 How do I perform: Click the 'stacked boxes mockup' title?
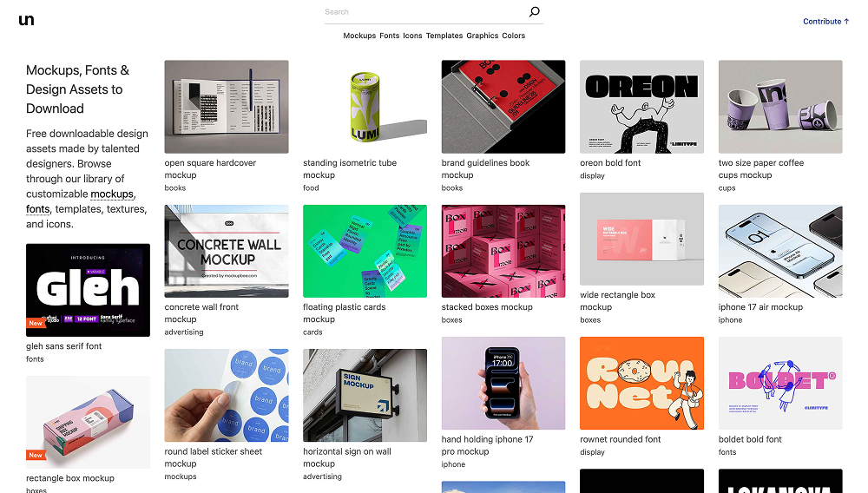click(487, 307)
